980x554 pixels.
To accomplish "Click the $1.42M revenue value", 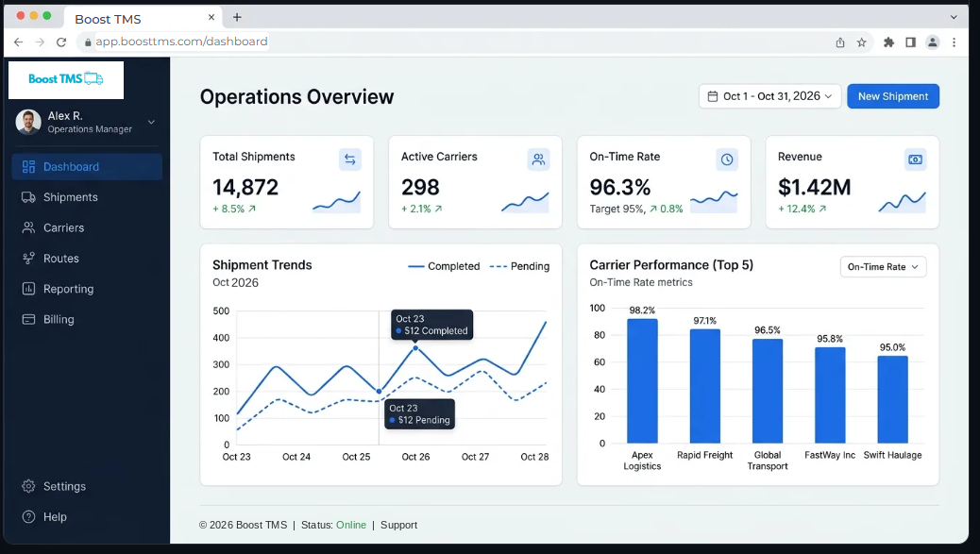I will [x=815, y=188].
